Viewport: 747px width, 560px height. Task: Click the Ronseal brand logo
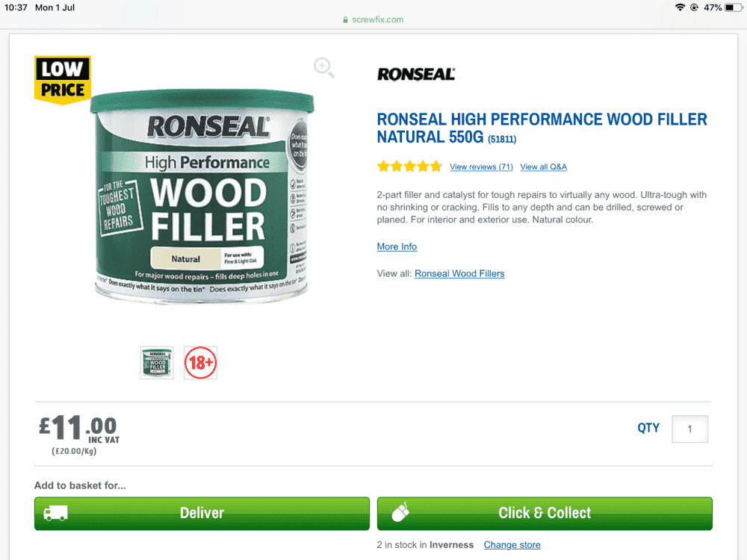point(416,74)
